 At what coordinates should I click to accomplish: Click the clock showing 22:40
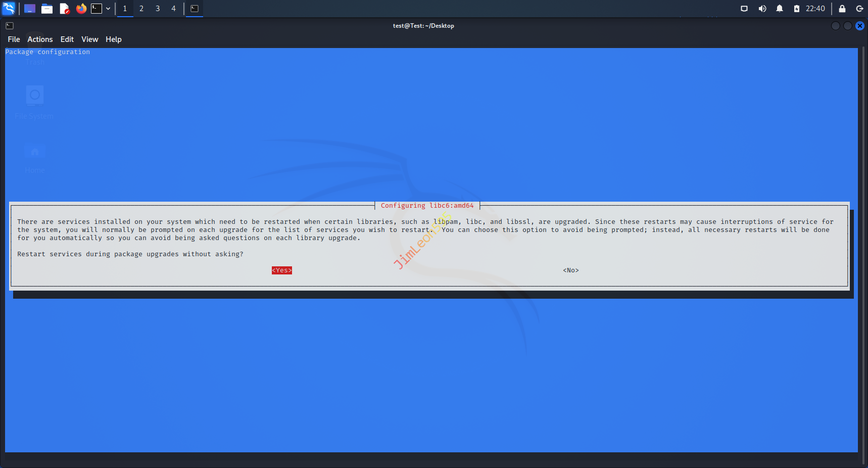815,9
